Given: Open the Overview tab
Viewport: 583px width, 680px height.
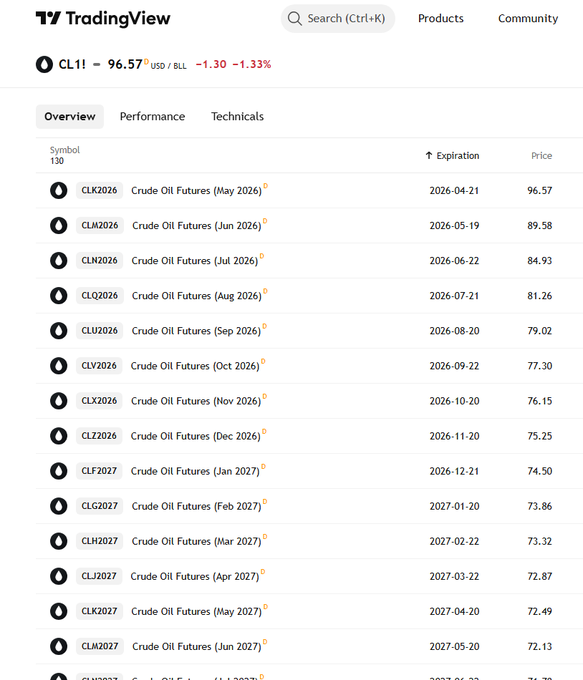Looking at the screenshot, I should pyautogui.click(x=70, y=117).
